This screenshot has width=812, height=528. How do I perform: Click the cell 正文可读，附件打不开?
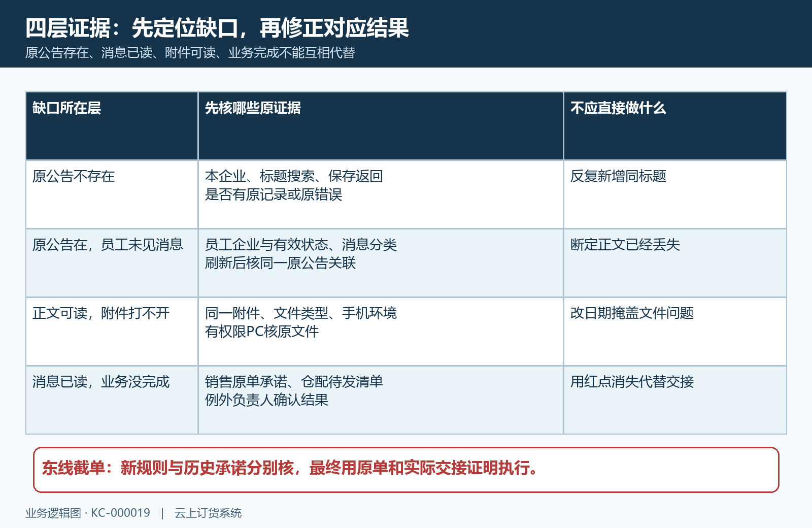[112, 332]
